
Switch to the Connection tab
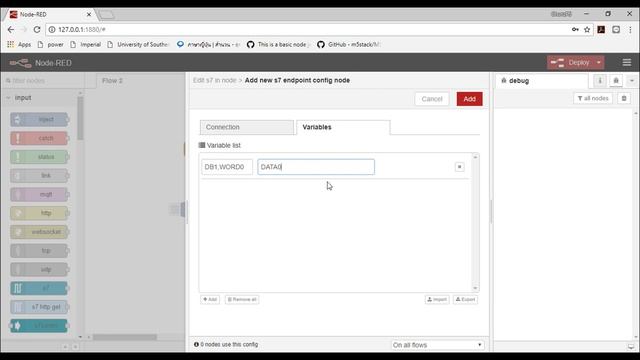pyautogui.click(x=247, y=127)
